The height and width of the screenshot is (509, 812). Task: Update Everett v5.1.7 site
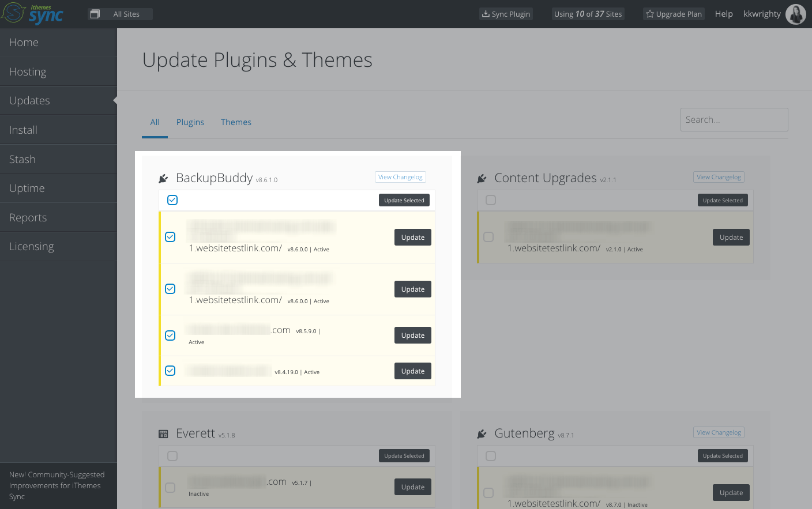[x=413, y=487]
